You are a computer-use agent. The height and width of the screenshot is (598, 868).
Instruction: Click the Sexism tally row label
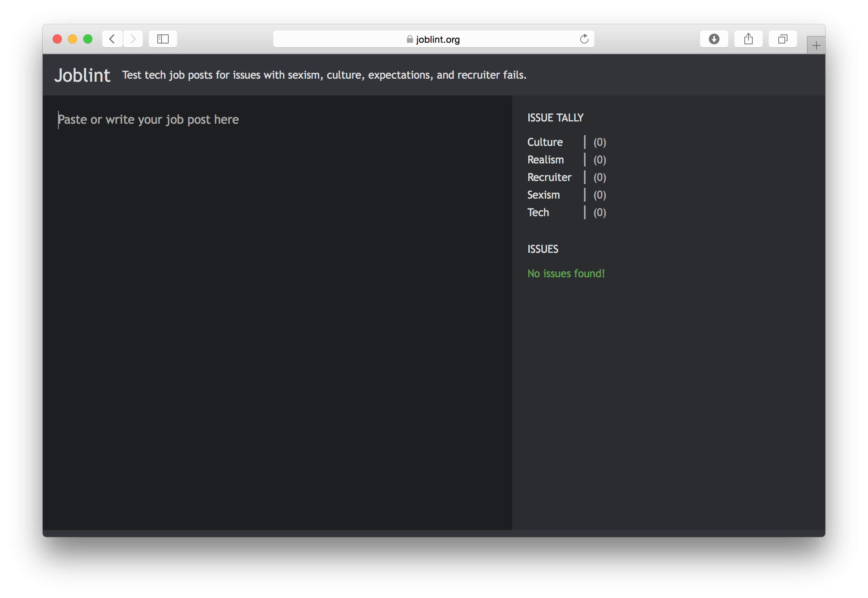pyautogui.click(x=544, y=195)
